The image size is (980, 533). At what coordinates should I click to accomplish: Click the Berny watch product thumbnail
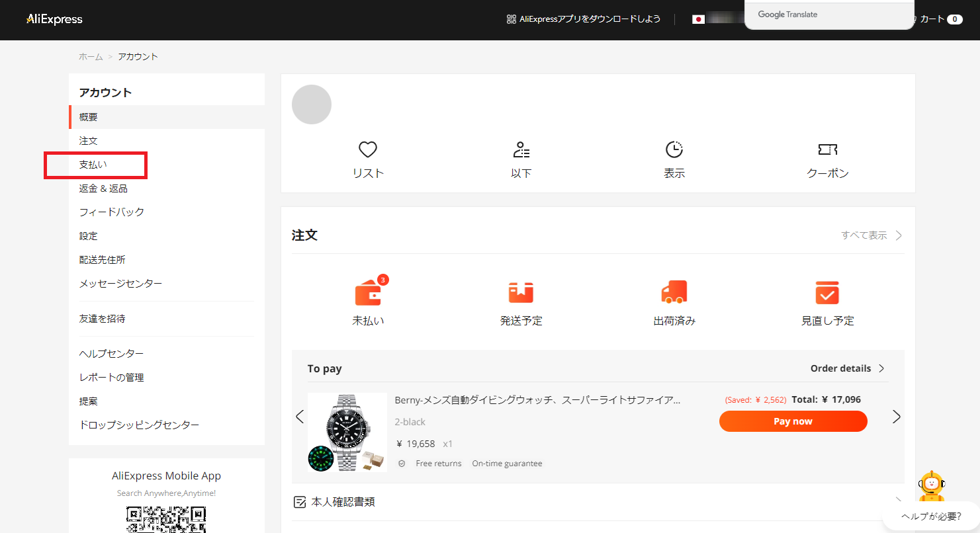click(347, 432)
